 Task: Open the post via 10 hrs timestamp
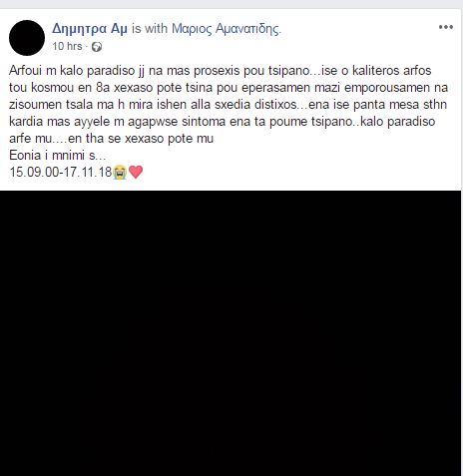click(67, 46)
